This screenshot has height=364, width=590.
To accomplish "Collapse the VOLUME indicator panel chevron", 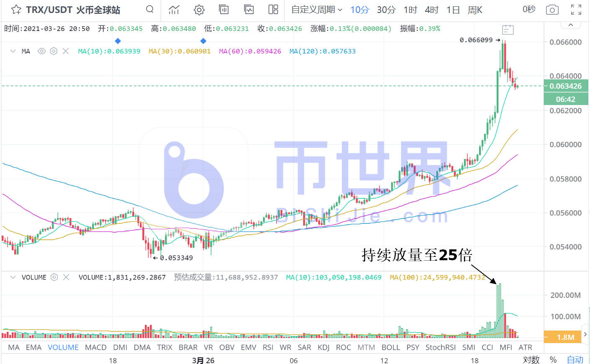I will [13, 277].
